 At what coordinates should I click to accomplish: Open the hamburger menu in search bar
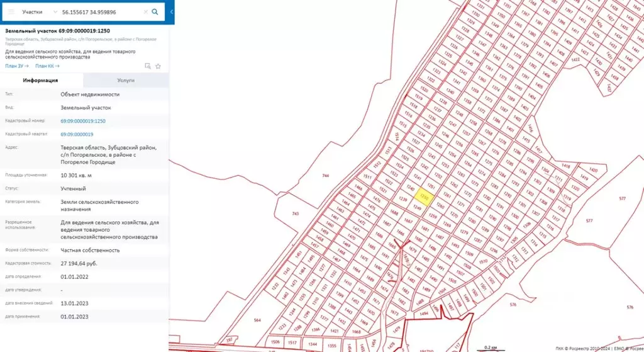(11, 12)
